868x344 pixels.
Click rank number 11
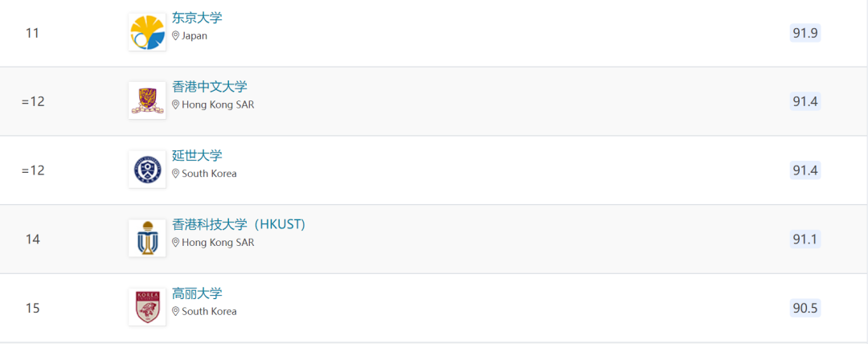(x=33, y=33)
